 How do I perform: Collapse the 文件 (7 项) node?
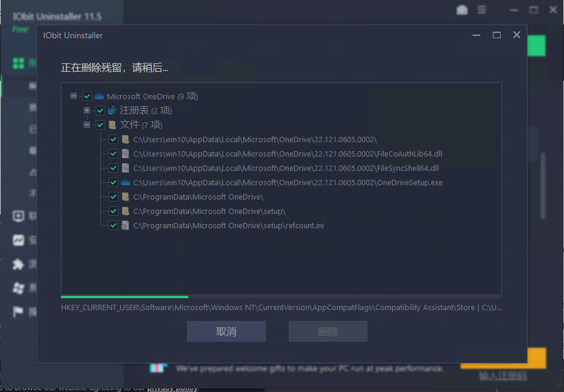[87, 125]
